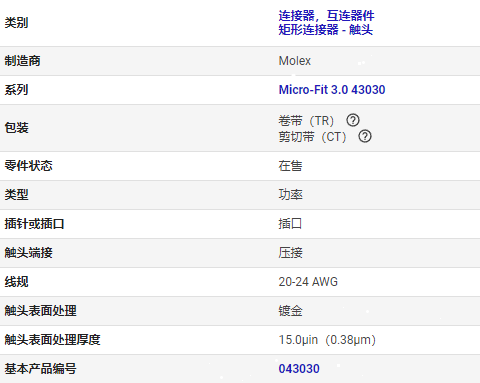Select the 在售 part status value
Screen dimensions: 480x383
pos(290,166)
